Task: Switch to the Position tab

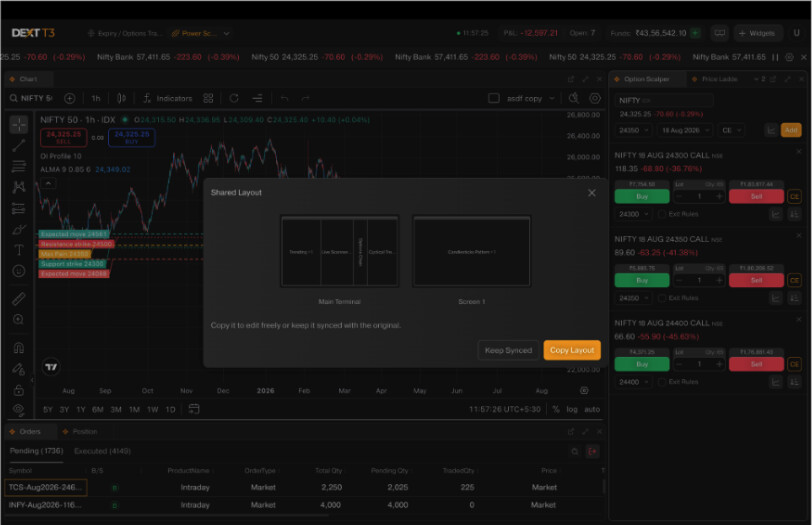Action: (80, 431)
